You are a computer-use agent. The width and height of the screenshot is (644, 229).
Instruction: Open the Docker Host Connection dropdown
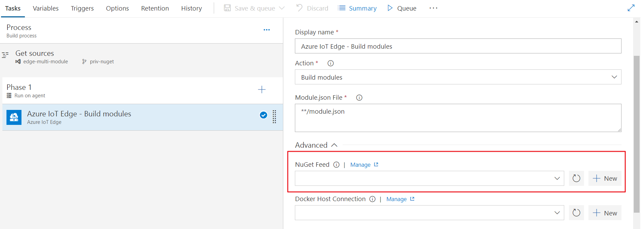pos(429,213)
